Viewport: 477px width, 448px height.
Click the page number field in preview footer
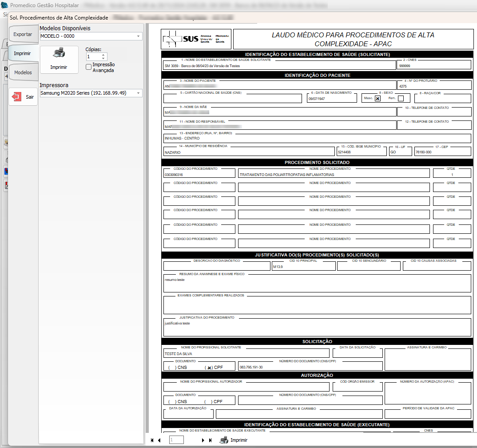pyautogui.click(x=176, y=440)
